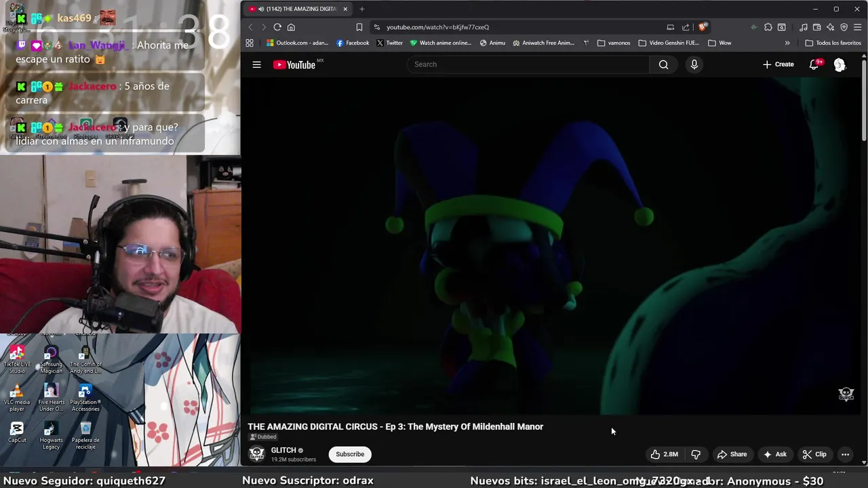Open the GLITCH channel name link

283,450
